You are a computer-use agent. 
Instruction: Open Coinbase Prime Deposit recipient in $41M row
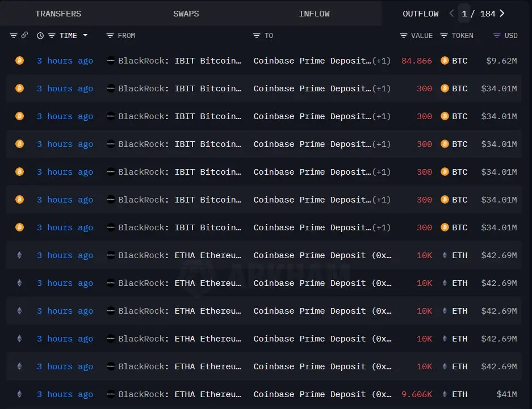pyautogui.click(x=322, y=394)
